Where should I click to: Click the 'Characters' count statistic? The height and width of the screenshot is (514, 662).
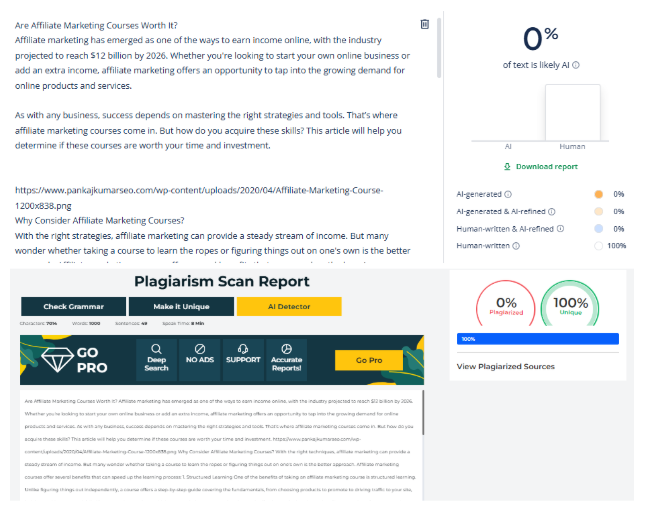(x=38, y=324)
